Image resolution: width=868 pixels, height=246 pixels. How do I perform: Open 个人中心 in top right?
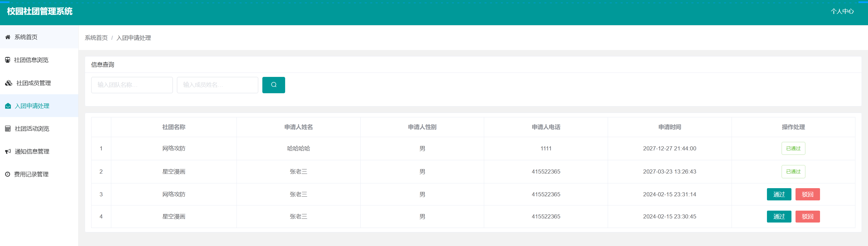[842, 12]
